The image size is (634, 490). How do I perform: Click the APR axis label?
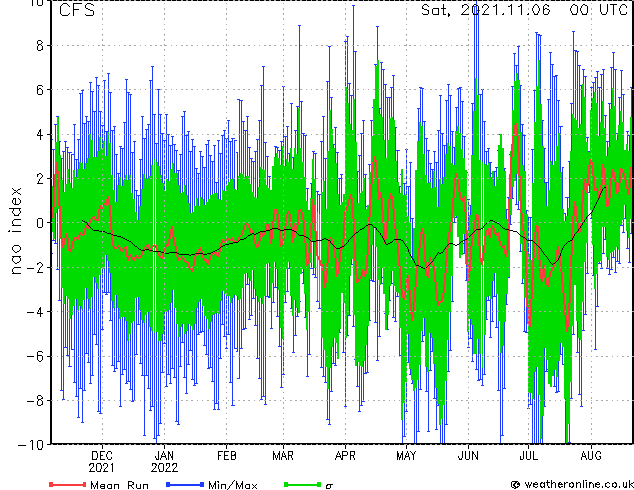tap(345, 456)
